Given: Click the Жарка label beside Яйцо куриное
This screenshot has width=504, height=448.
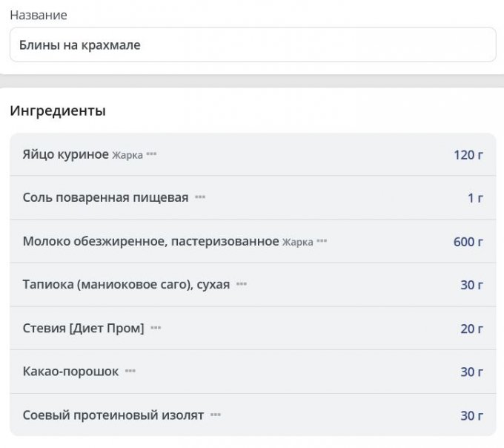Looking at the screenshot, I should pyautogui.click(x=127, y=155).
